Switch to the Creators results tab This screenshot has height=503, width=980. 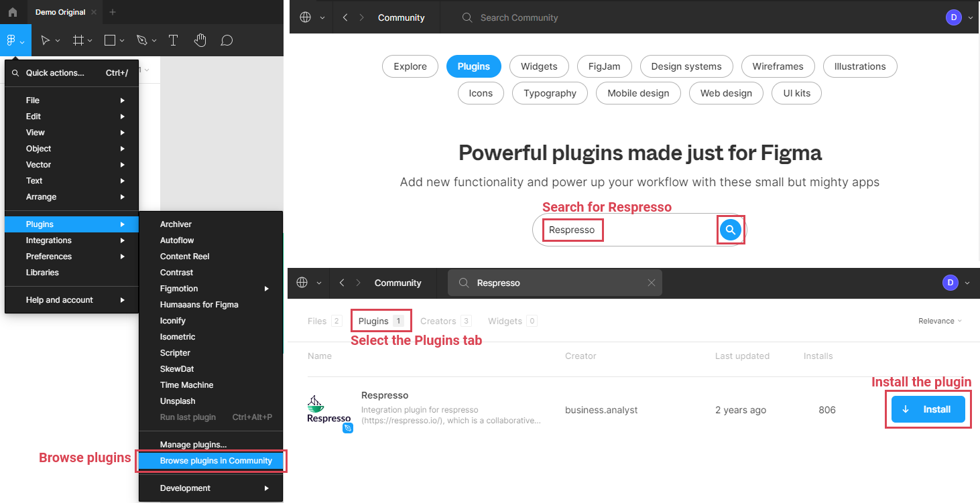pos(446,321)
